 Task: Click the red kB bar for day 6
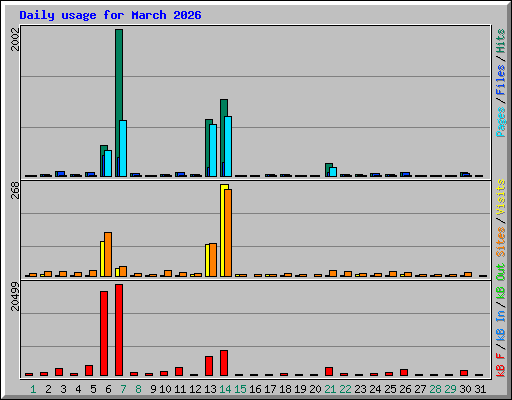coord(104,334)
